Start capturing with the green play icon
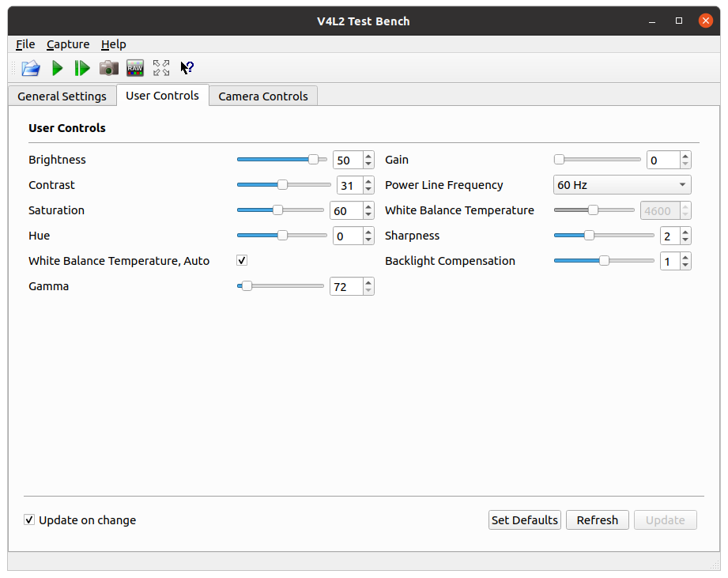The image size is (728, 578). 57,68
